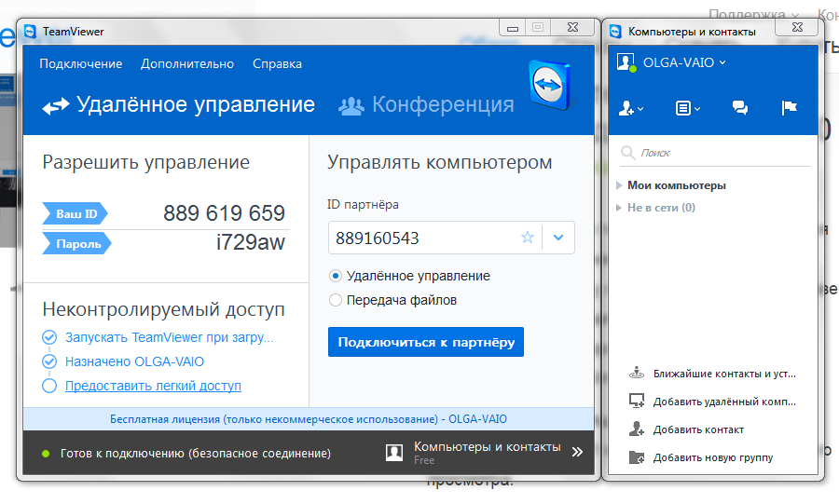Open the Подключение menu
This screenshot has width=839, height=504.
pos(81,63)
